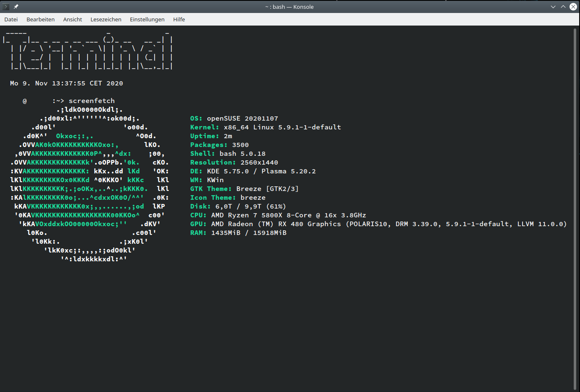Click the 'Uptime: 2m' line
This screenshot has height=392, width=580.
click(x=211, y=136)
